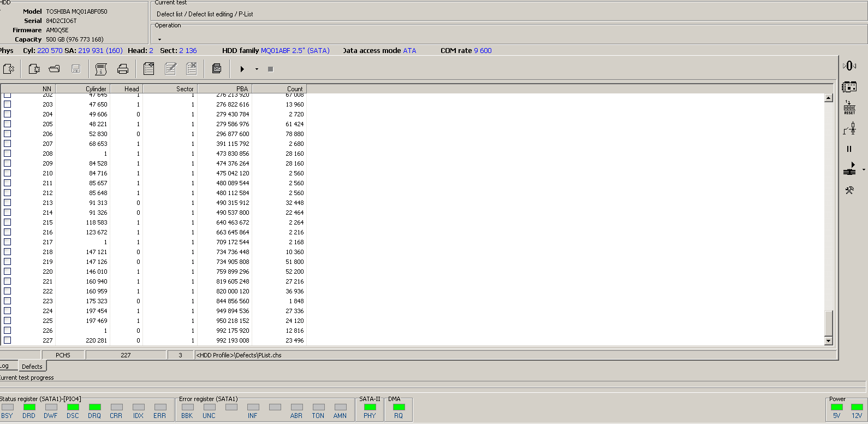Expand the Operation dropdown arrow
The width and height of the screenshot is (868, 424).
coord(159,39)
